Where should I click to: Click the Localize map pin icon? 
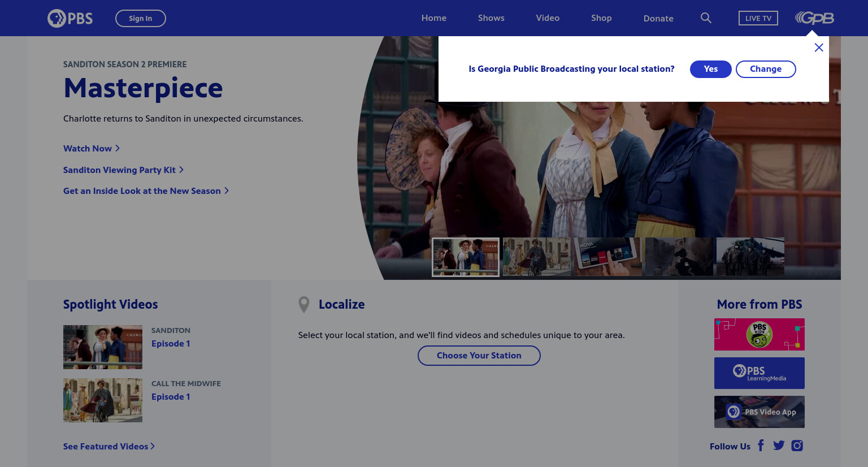click(304, 305)
